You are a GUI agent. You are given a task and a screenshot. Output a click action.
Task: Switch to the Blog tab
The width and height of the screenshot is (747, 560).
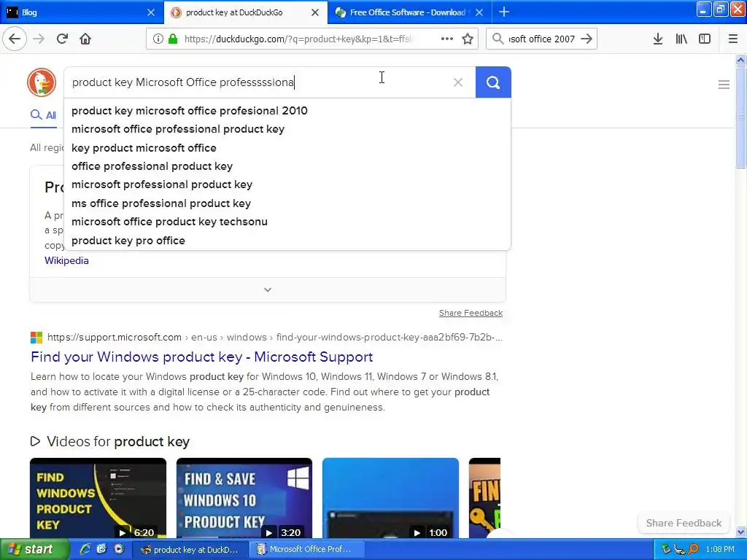82,12
